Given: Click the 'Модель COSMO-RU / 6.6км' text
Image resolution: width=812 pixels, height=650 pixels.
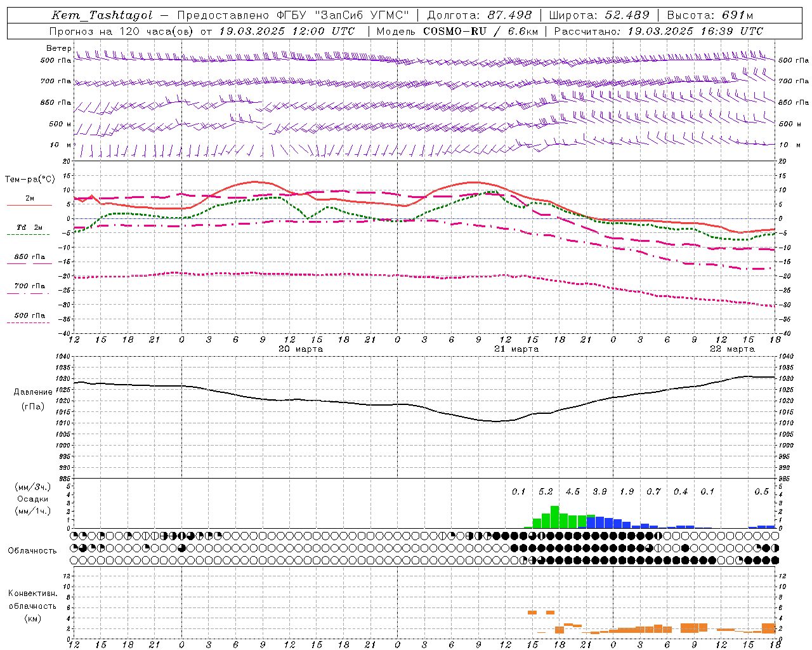Looking at the screenshot, I should pos(457,30).
